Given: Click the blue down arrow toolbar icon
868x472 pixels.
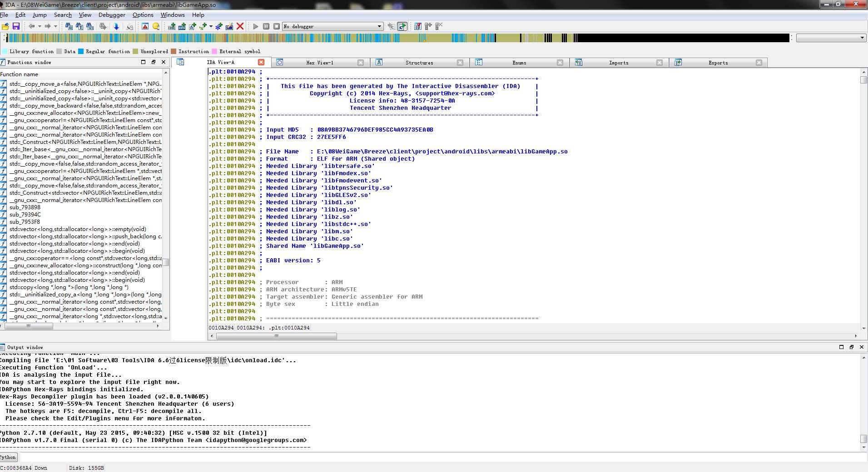Looking at the screenshot, I should [116, 26].
